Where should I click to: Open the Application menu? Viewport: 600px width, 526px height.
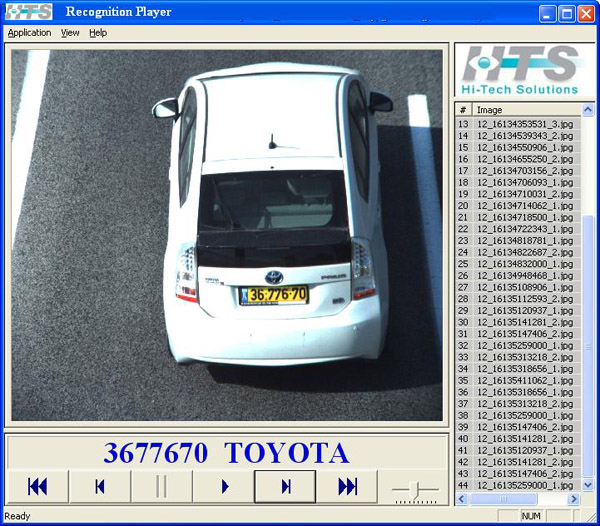(29, 33)
